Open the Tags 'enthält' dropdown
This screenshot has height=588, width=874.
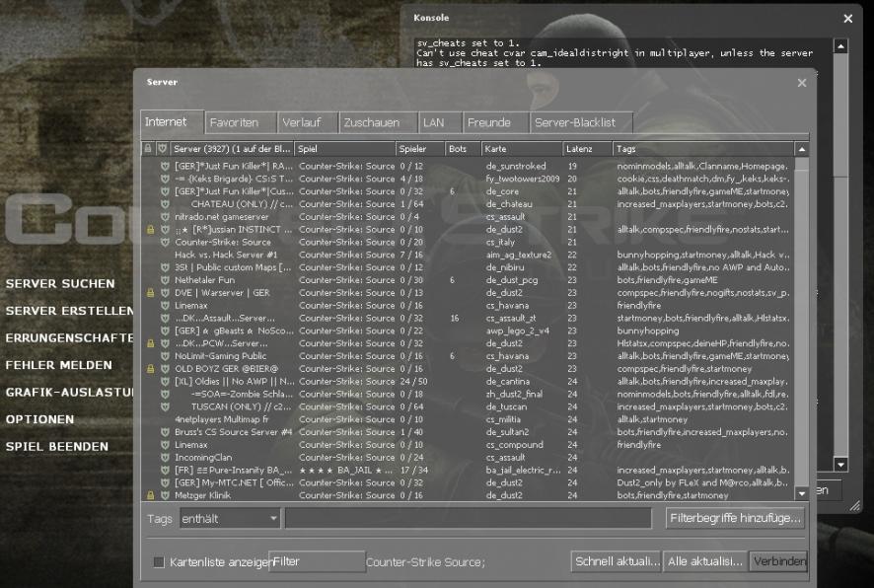[x=229, y=519]
